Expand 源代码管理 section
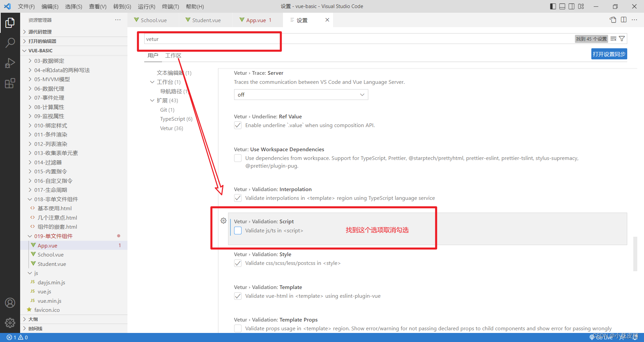The image size is (644, 342). (74, 32)
